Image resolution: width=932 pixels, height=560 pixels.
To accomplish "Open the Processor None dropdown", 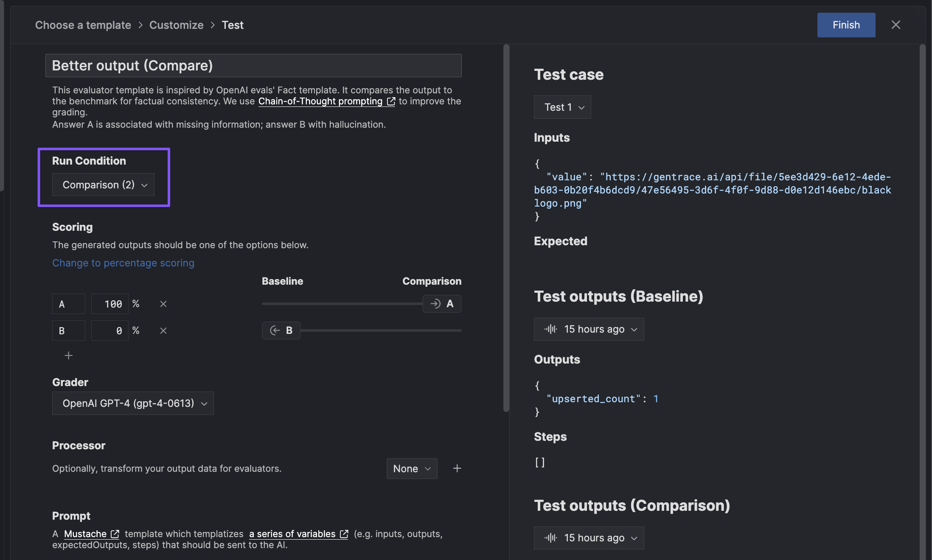I will tap(412, 468).
